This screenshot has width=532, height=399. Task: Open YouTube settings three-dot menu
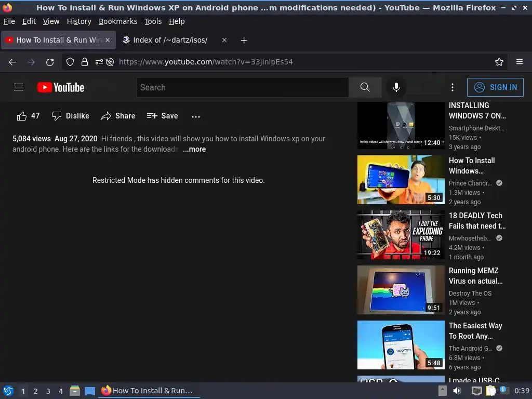[453, 87]
